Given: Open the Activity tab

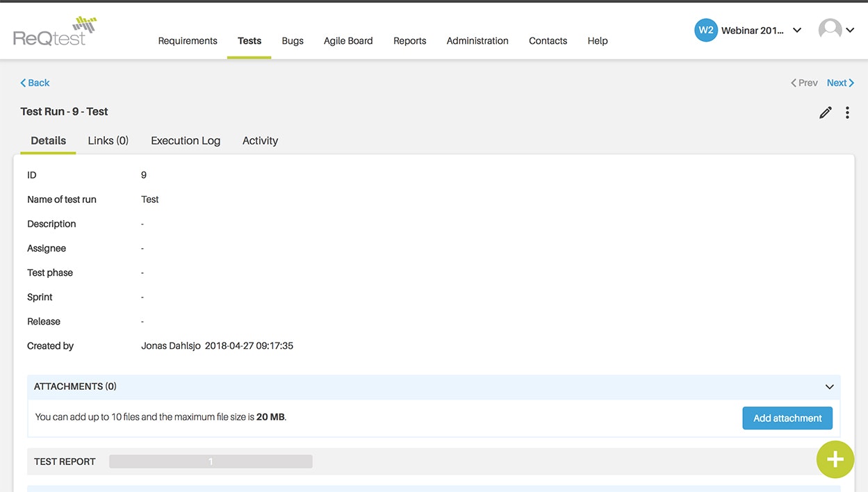Looking at the screenshot, I should [260, 140].
